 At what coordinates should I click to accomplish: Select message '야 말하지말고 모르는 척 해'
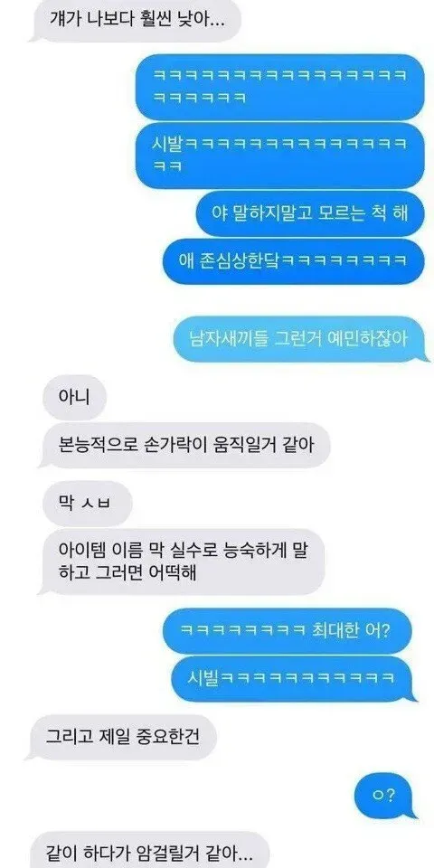point(310,213)
